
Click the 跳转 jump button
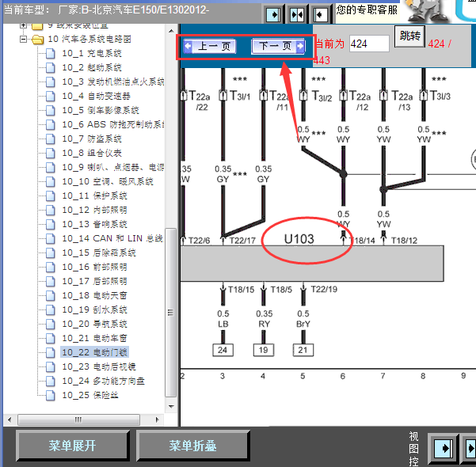coord(409,36)
